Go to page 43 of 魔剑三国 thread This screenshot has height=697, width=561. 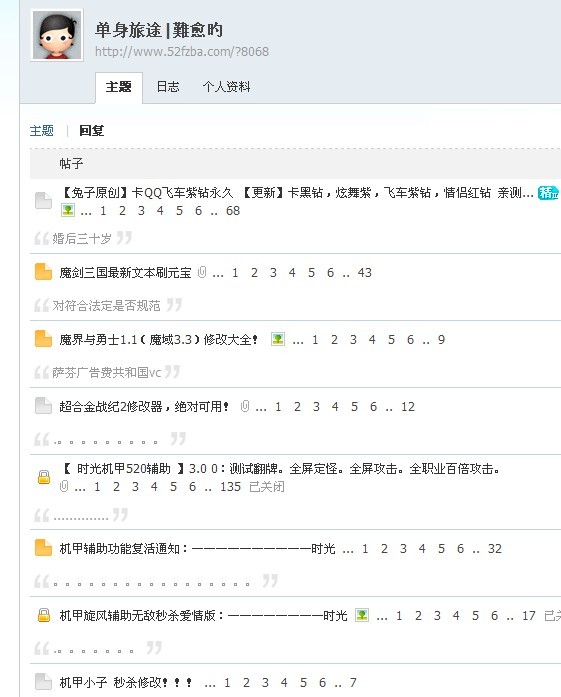click(365, 273)
